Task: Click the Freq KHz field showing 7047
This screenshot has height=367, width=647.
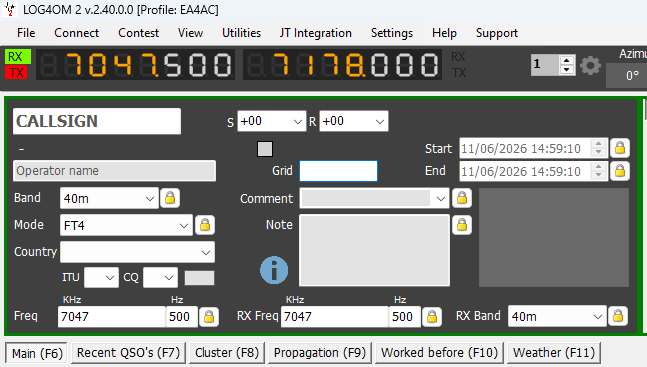Action: (x=111, y=317)
